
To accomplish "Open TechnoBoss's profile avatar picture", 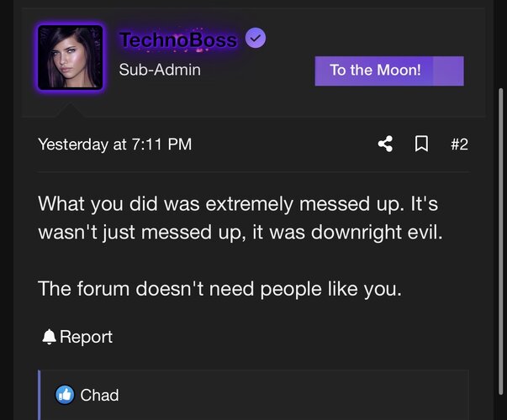I will (71, 57).
